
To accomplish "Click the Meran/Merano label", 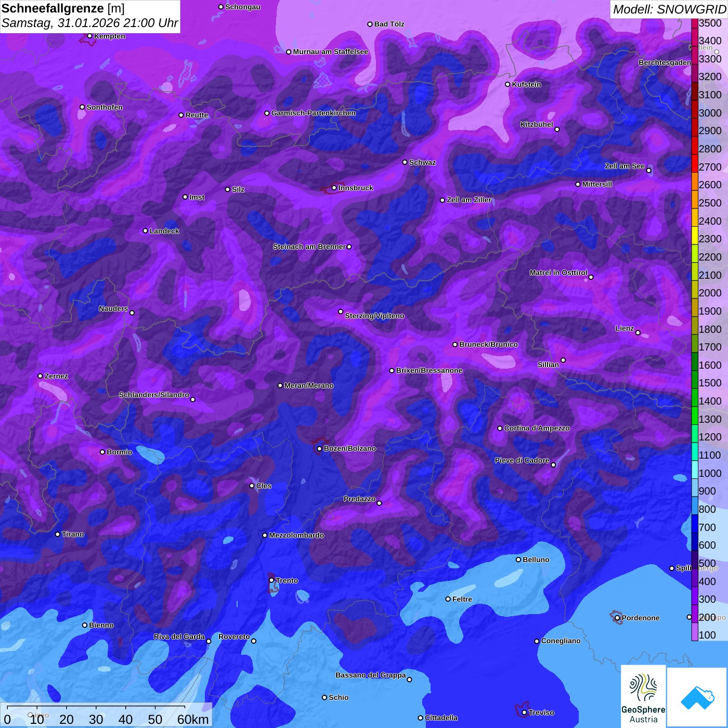I will point(309,385).
